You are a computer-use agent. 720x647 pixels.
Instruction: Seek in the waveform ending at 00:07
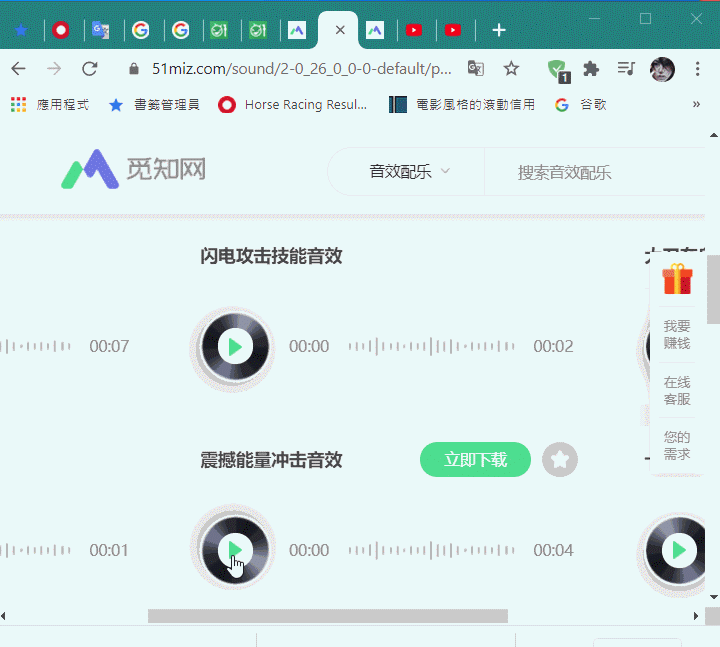pyautogui.click(x=35, y=346)
